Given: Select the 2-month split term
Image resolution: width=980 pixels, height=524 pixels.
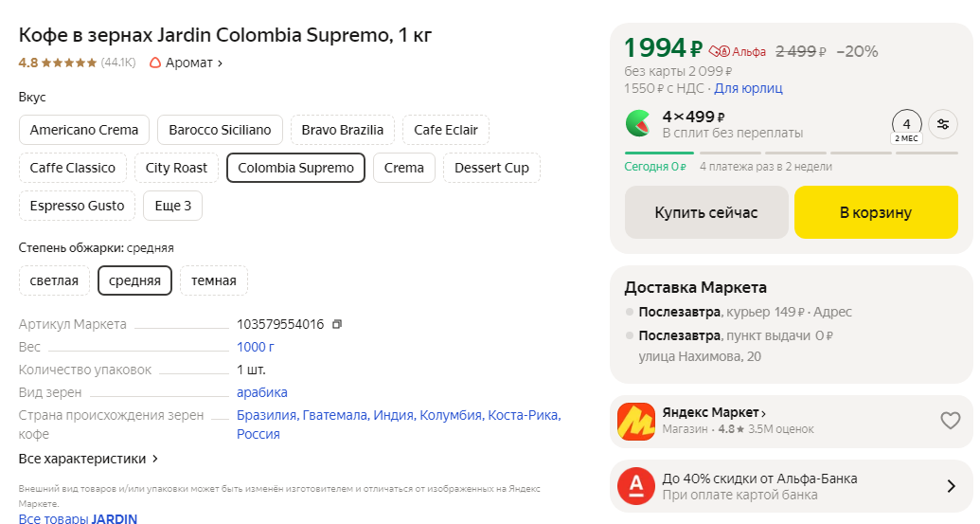Looking at the screenshot, I should (x=906, y=127).
